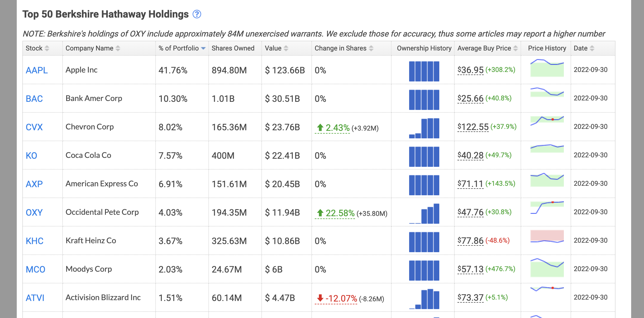
Task: Click Occidental 22.58% share change
Action: click(335, 213)
